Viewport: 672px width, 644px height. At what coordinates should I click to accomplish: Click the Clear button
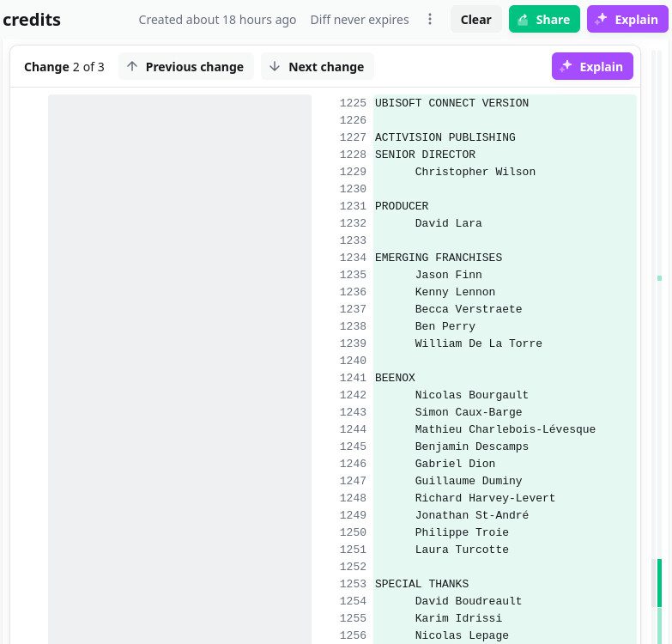coord(475,19)
